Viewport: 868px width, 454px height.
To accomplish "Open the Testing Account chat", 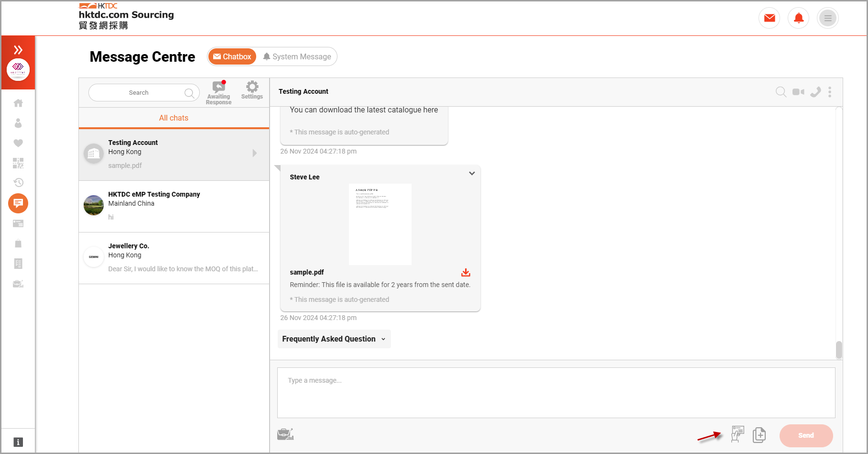I will [x=174, y=155].
